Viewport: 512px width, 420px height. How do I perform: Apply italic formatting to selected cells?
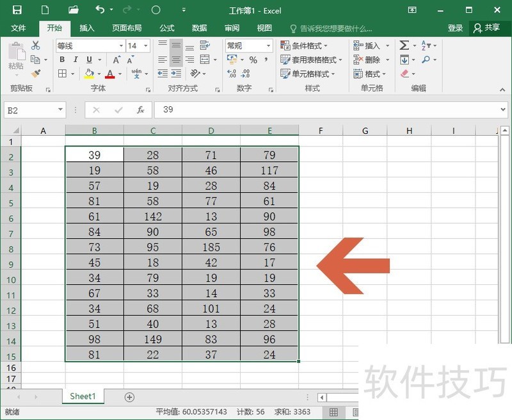(x=75, y=59)
